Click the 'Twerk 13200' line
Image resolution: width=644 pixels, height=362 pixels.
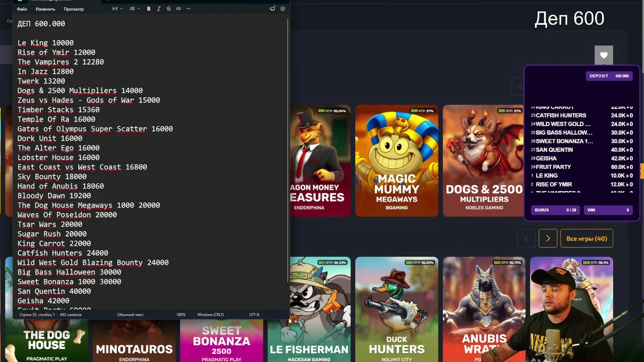click(x=41, y=81)
